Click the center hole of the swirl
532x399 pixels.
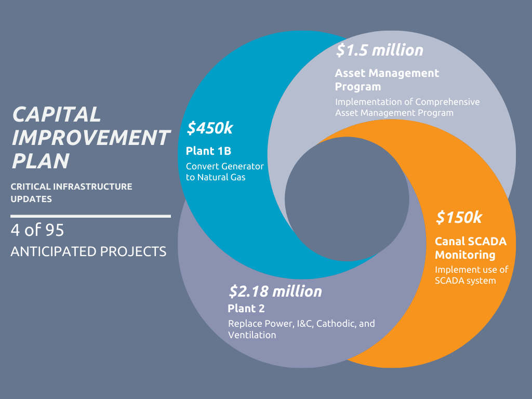pyautogui.click(x=347, y=199)
